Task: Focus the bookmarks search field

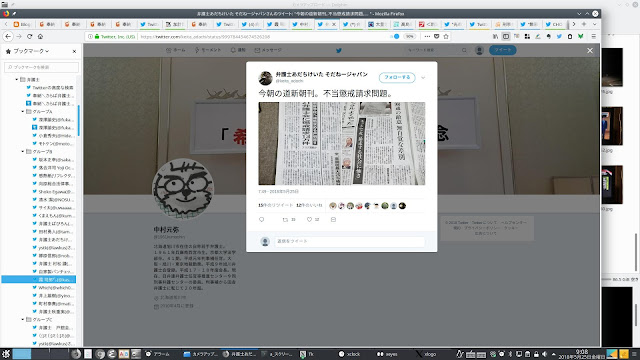Action: (x=41, y=67)
